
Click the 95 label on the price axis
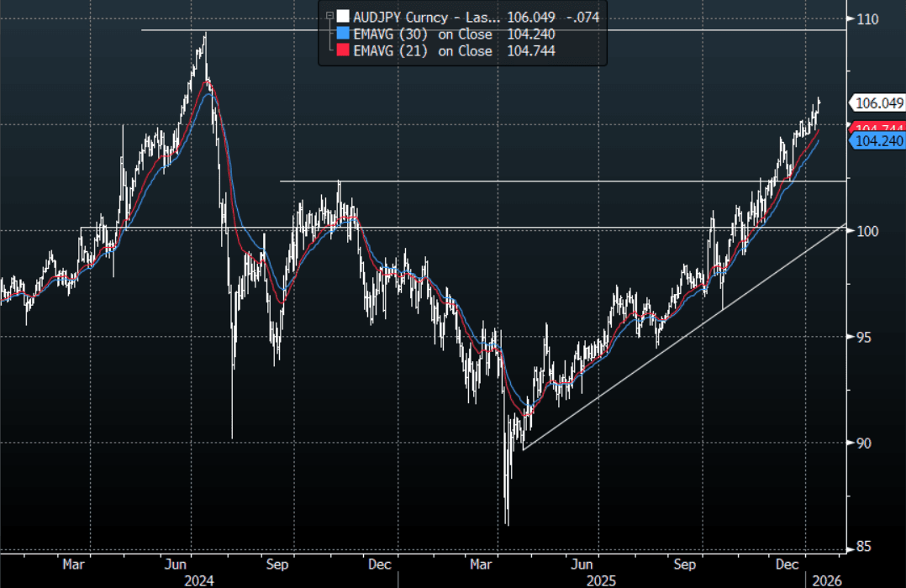(x=865, y=337)
